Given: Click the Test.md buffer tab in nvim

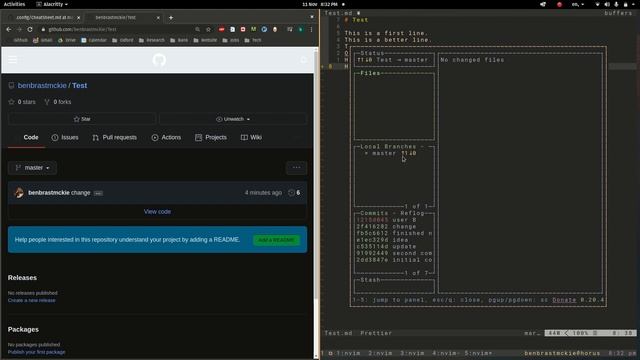Looking at the screenshot, I should click(339, 13).
